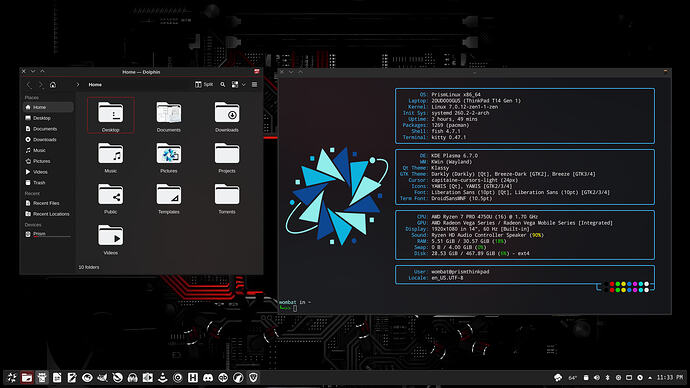
Task: Open the weather widget showing 64°
Action: pos(565,377)
